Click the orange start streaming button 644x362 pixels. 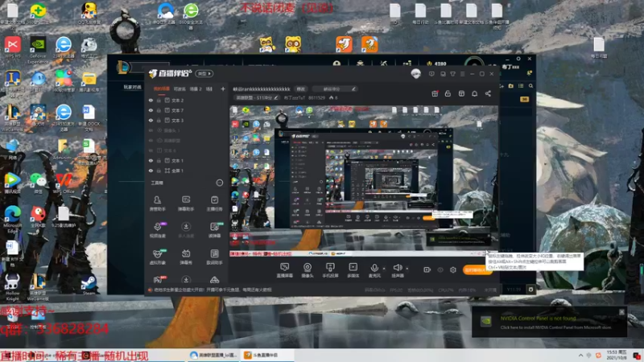(477, 270)
